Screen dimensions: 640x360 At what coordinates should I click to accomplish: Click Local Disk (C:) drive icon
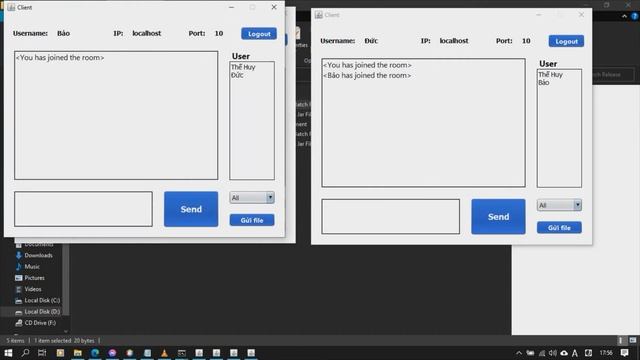click(19, 300)
